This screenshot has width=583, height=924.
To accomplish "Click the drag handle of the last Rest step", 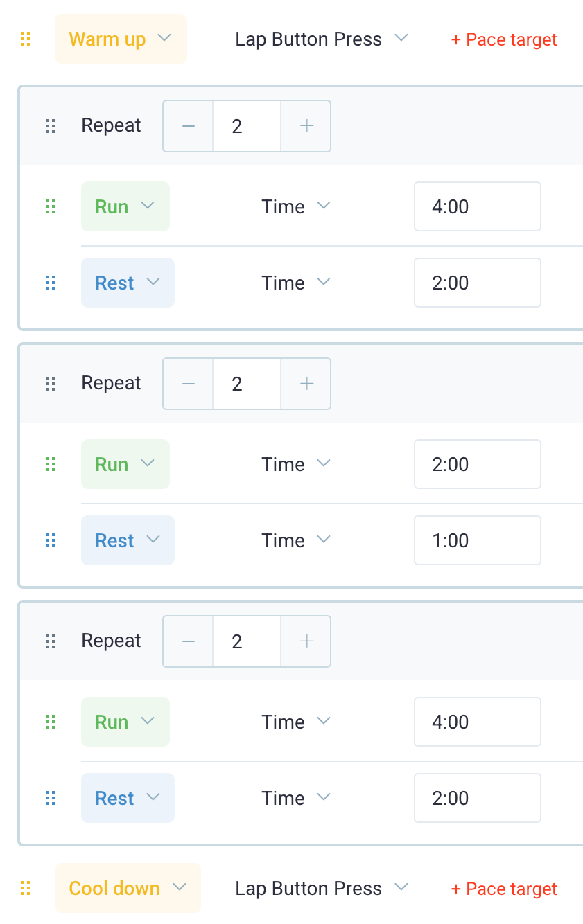I will click(x=50, y=798).
